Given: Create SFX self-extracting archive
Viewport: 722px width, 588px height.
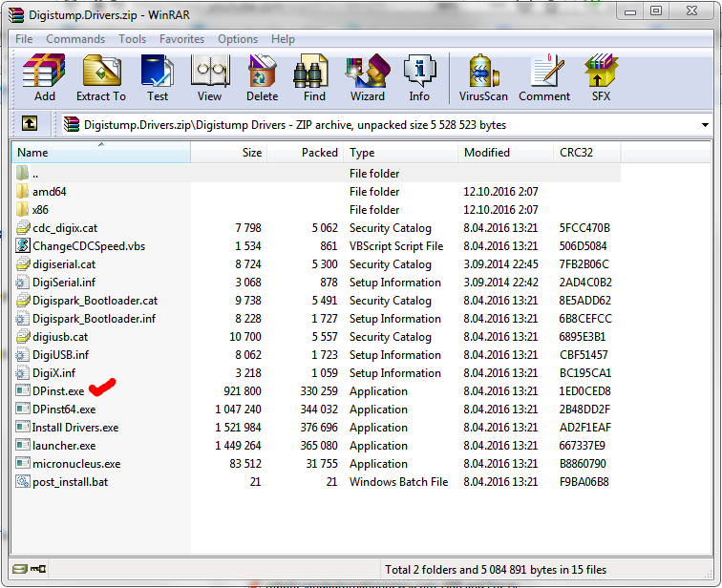Looking at the screenshot, I should tap(602, 77).
